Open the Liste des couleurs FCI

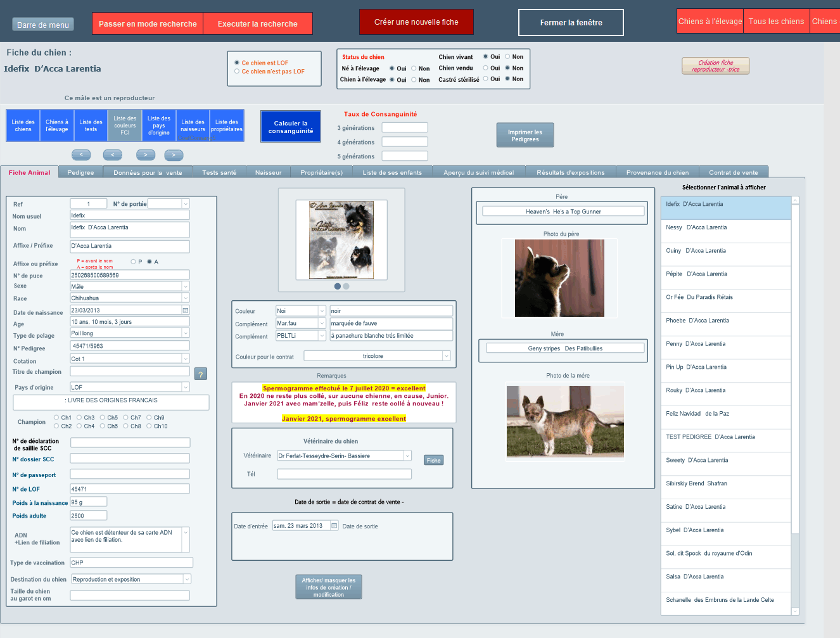[x=124, y=125]
